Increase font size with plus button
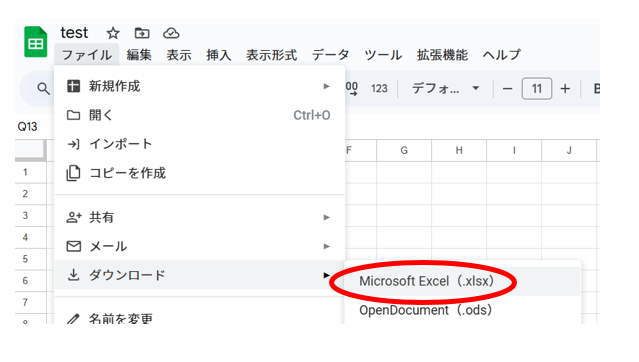Image resolution: width=639 pixels, height=362 pixels. (565, 88)
